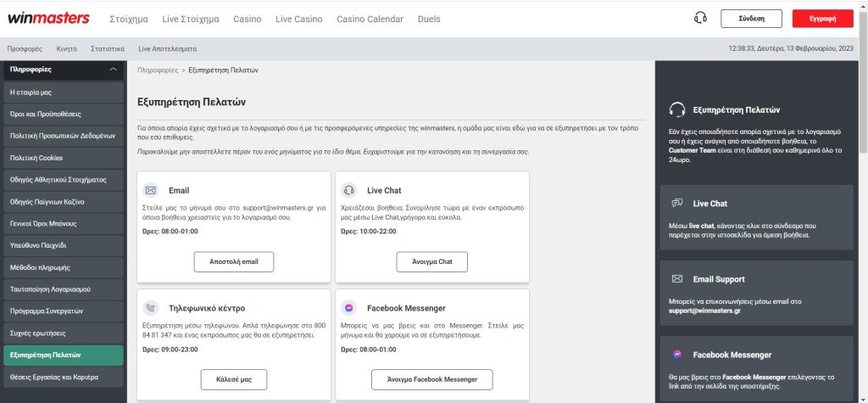Viewport: 868px width, 403px height.
Task: Click the headset support icon in header
Action: (700, 18)
